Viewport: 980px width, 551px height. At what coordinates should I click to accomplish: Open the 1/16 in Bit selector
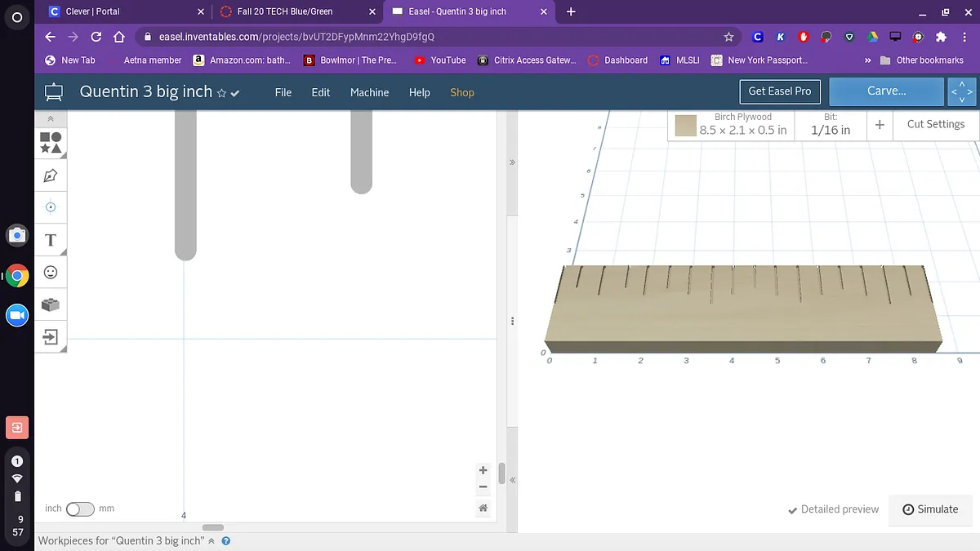click(830, 125)
